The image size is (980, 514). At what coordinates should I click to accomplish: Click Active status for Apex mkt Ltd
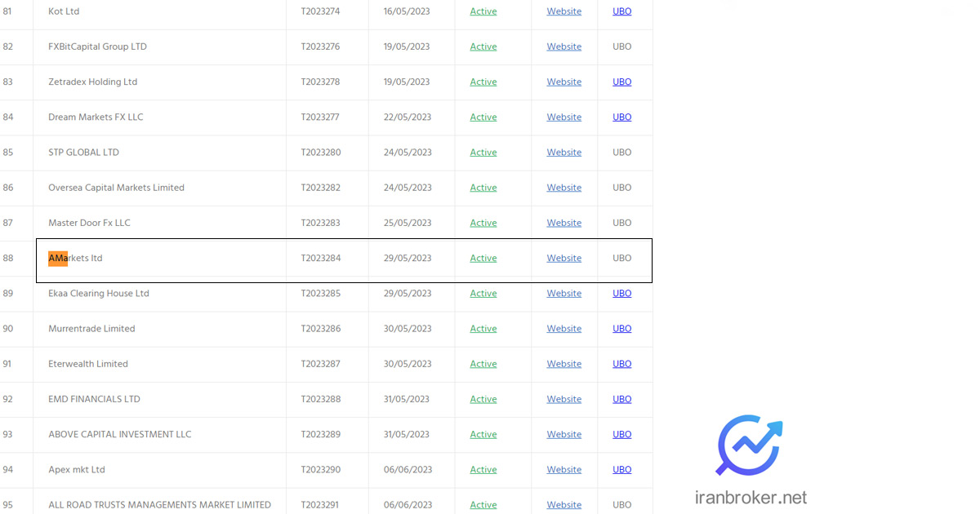(483, 469)
